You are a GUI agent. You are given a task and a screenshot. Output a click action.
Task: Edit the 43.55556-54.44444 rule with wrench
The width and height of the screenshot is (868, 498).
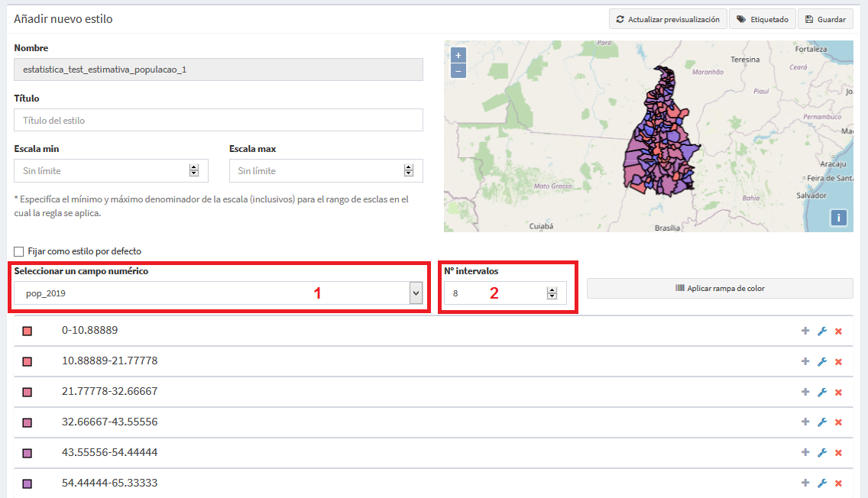point(822,453)
